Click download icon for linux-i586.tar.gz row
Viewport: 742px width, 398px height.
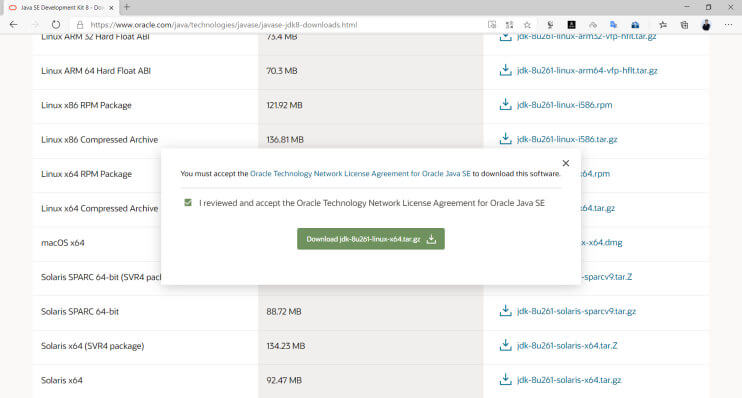click(505, 139)
